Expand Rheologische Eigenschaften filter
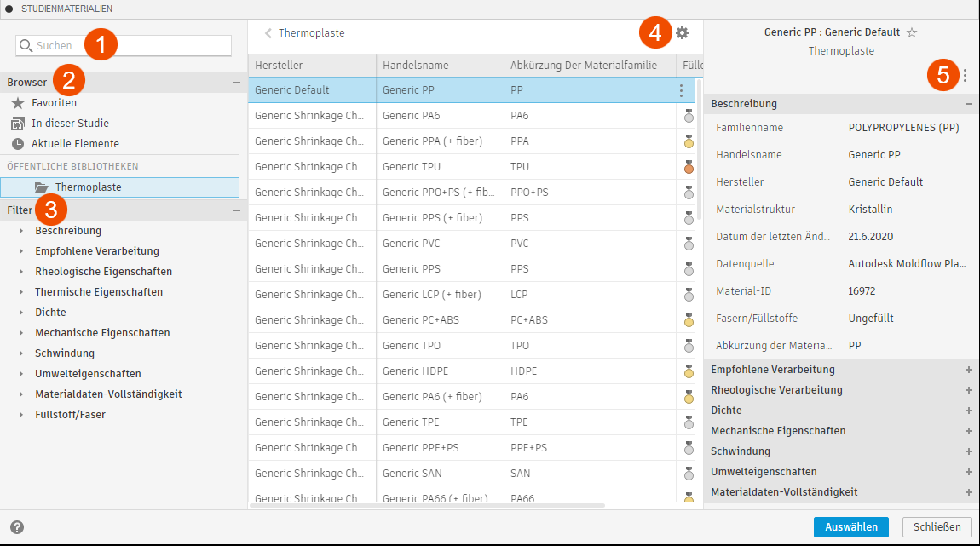This screenshot has height=546, width=980. (21, 272)
